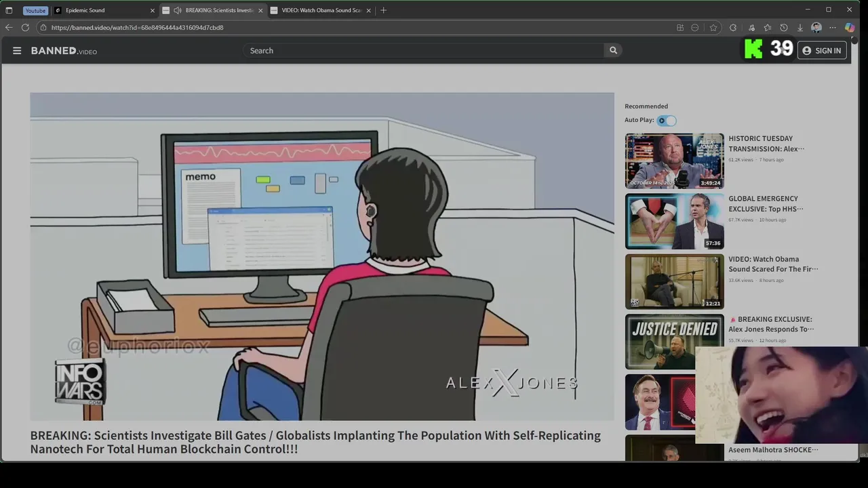
Task: Select the address bar URL
Action: point(137,28)
